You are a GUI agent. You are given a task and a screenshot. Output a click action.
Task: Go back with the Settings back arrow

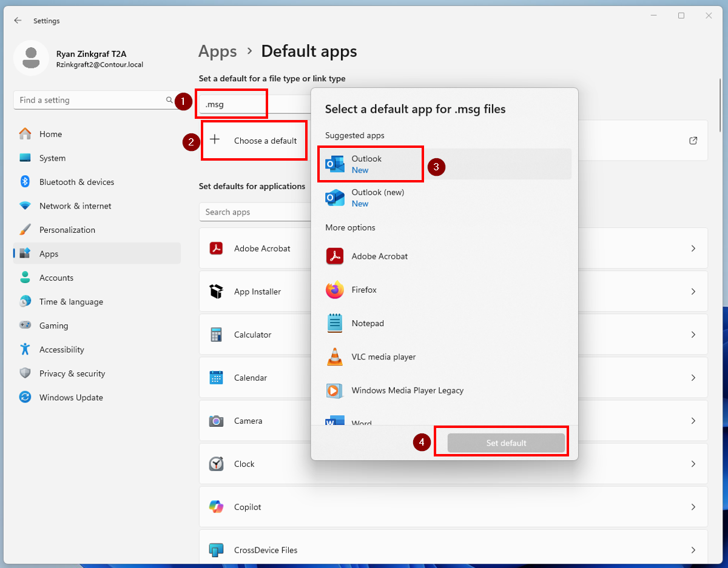click(18, 21)
